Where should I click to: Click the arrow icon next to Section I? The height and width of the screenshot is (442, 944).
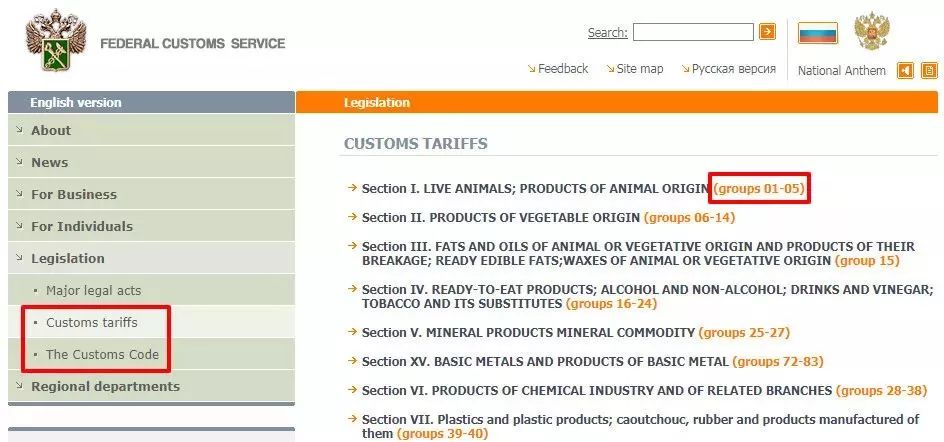pyautogui.click(x=352, y=188)
